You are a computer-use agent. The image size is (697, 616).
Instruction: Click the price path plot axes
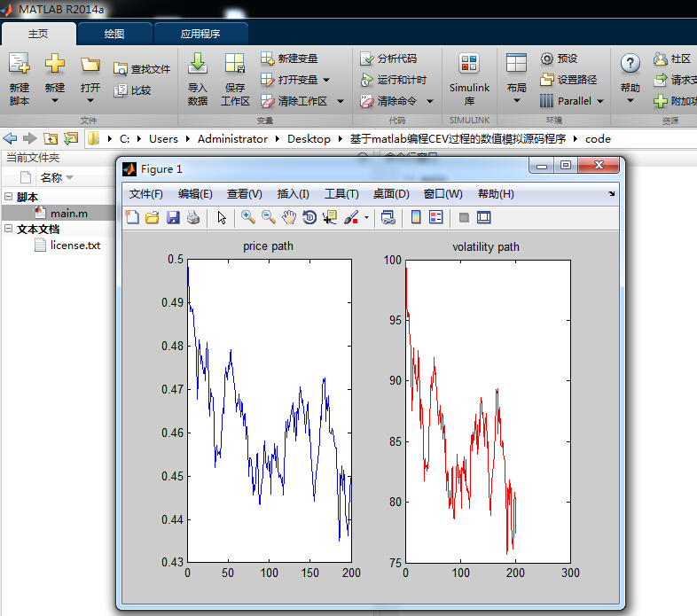(x=270, y=410)
